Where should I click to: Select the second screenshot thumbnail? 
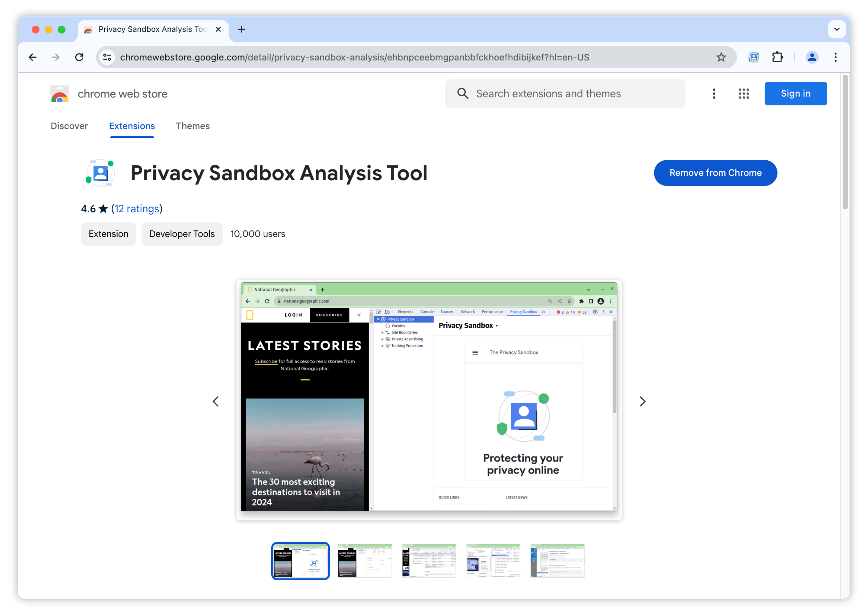365,560
